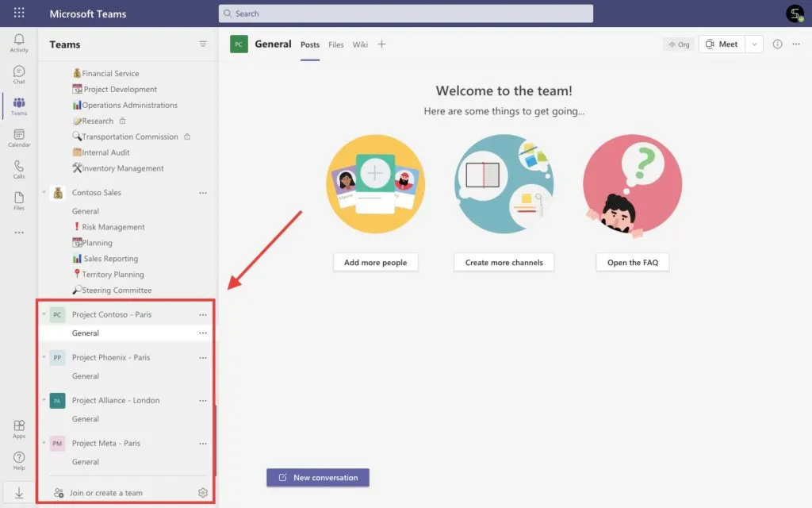Collapse the Project Alliance - London team
Image resolution: width=812 pixels, height=508 pixels.
coord(44,400)
